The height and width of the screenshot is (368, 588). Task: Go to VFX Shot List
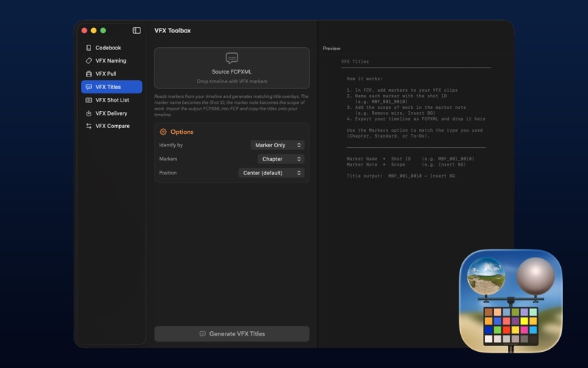pos(112,100)
